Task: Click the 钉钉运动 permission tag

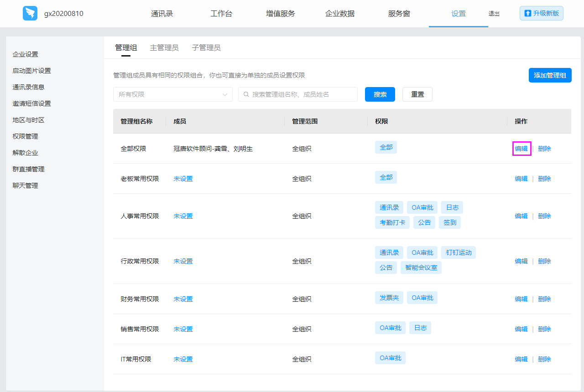Action: click(459, 253)
